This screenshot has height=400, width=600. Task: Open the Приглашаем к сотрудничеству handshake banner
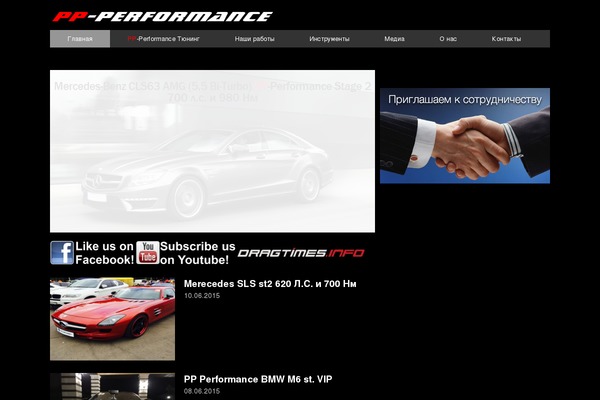pos(465,136)
